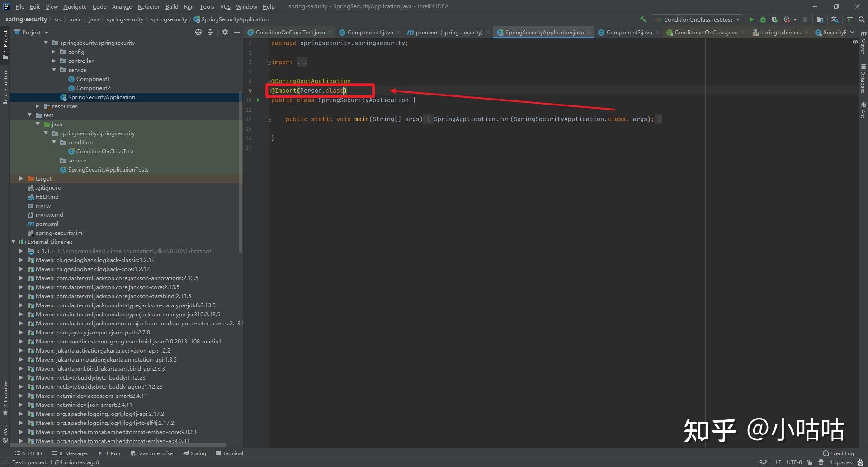Change the 4 spaces indent setting
This screenshot has width=868, height=467.
click(x=840, y=462)
